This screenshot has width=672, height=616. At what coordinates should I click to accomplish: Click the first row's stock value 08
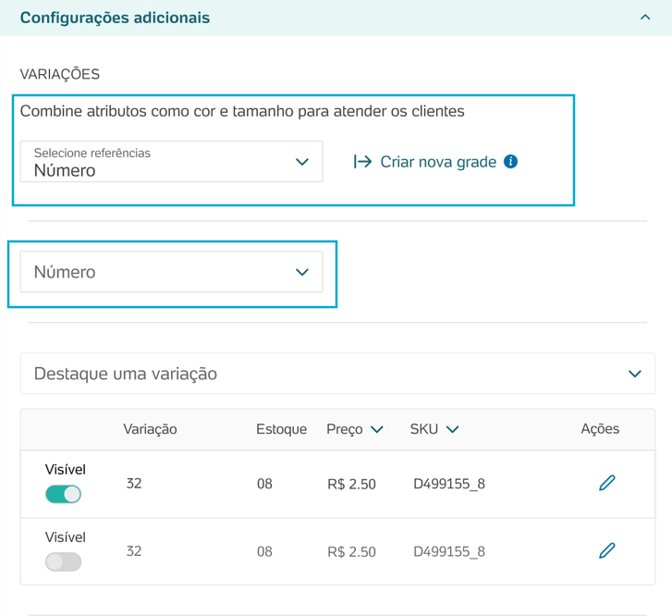pos(264,484)
